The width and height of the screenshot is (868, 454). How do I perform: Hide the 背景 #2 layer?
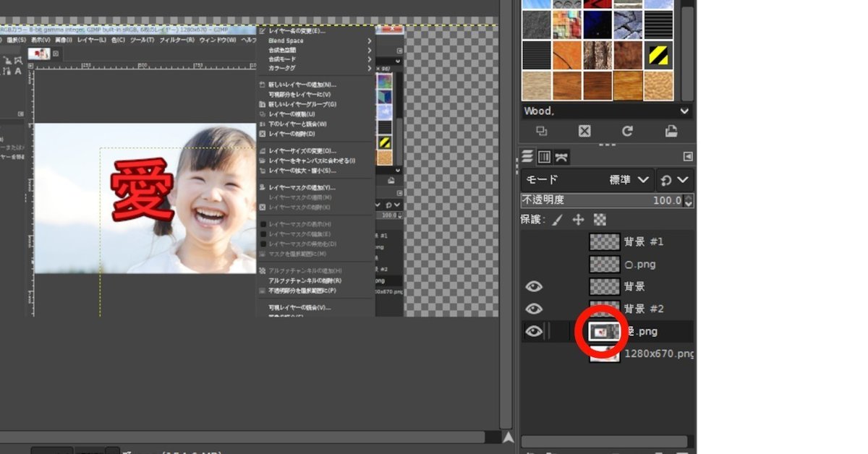(x=534, y=309)
